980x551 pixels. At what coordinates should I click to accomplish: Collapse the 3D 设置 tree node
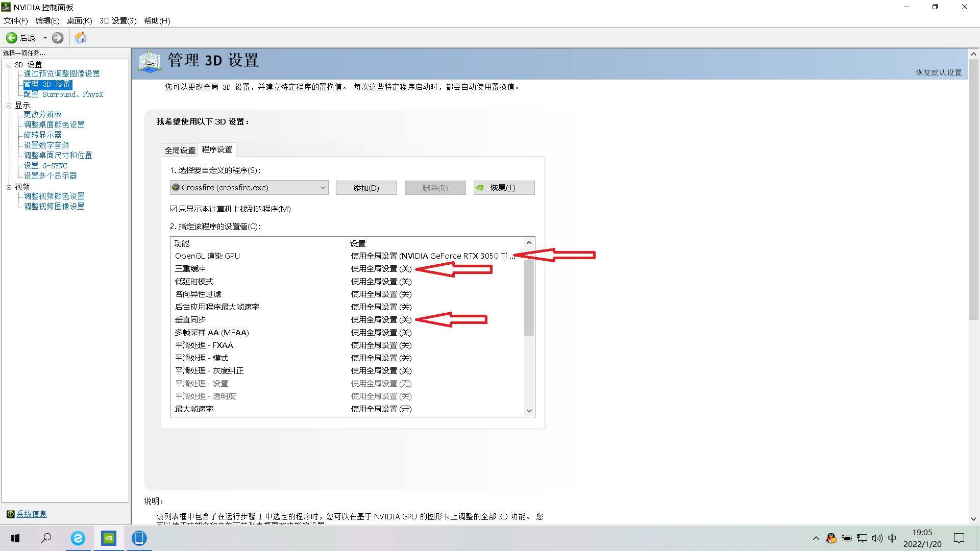(9, 65)
